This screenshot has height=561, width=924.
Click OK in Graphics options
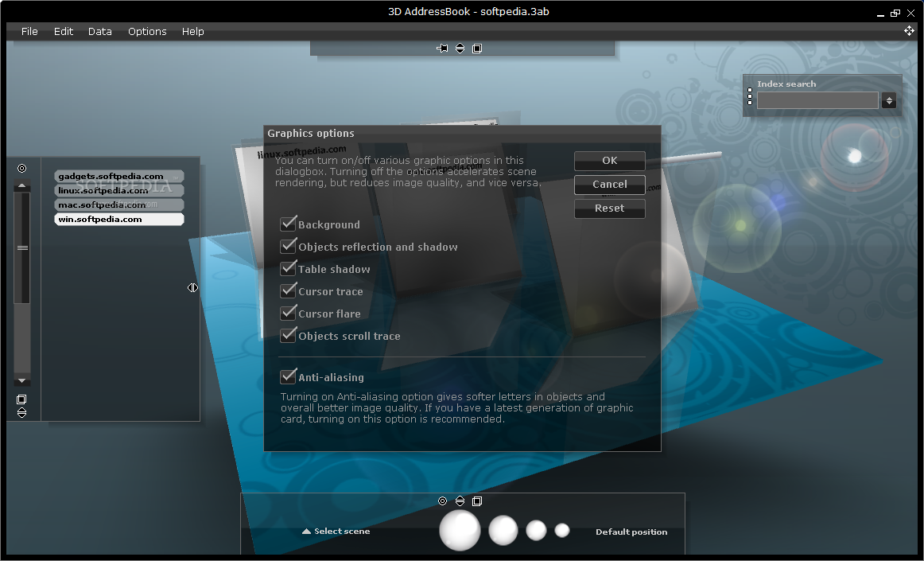pos(610,161)
